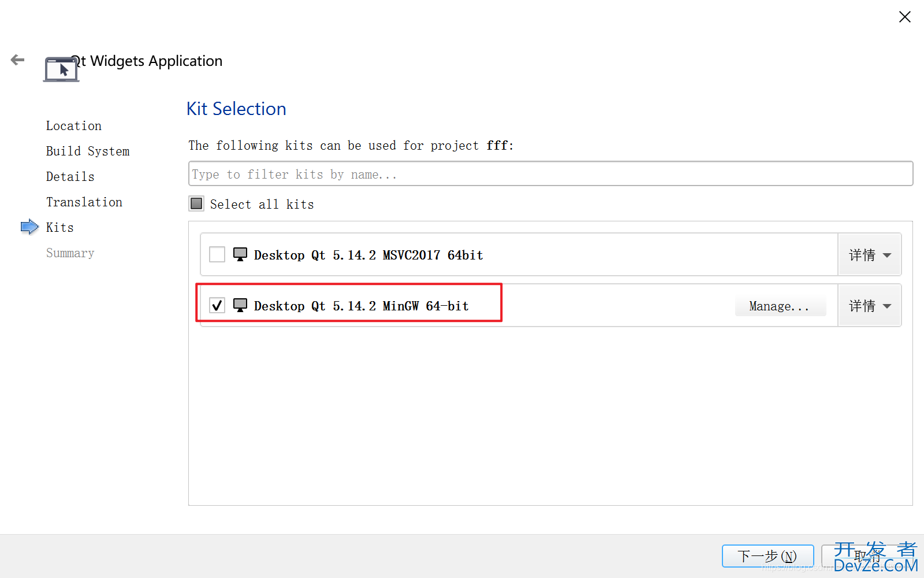Go back with the left arrow icon
The image size is (924, 578).
tap(18, 60)
